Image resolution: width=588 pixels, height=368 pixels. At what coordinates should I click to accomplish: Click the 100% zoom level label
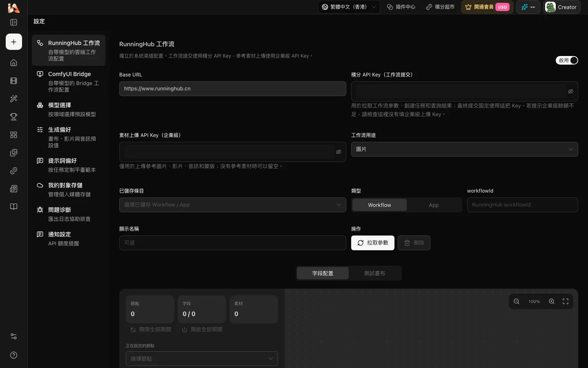click(x=534, y=301)
